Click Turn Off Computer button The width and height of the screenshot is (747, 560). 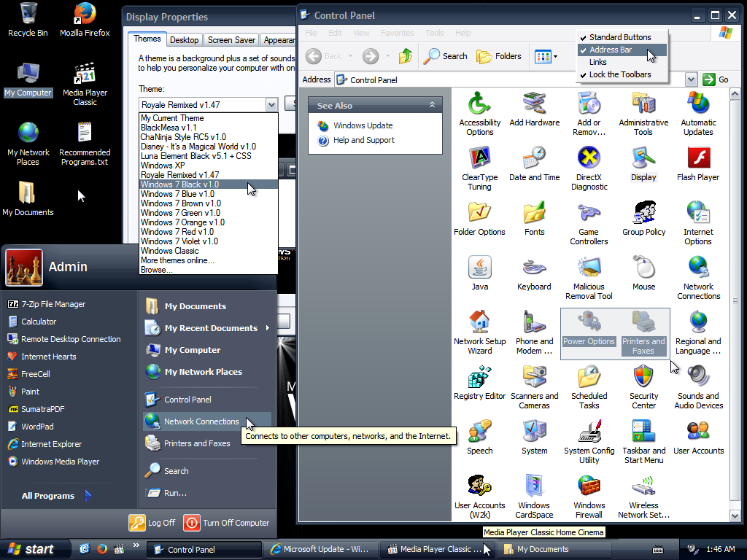(227, 523)
